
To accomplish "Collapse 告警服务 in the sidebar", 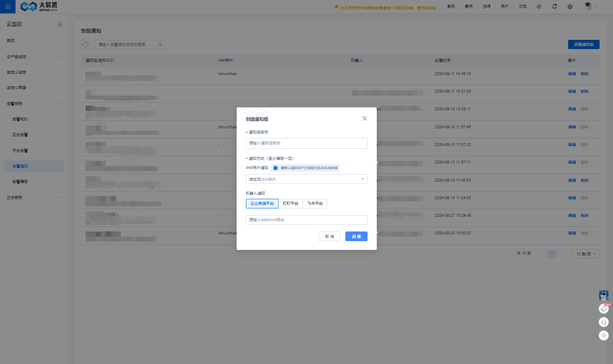I will (x=34, y=104).
